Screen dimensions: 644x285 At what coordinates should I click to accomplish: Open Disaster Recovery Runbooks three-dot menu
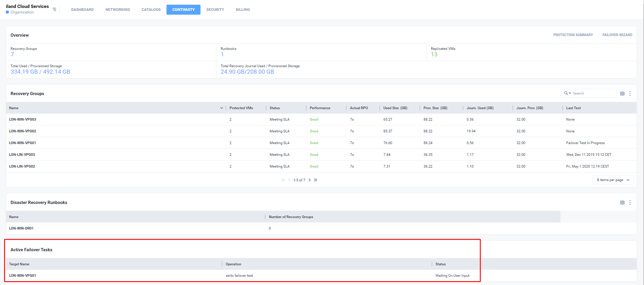tap(630, 203)
